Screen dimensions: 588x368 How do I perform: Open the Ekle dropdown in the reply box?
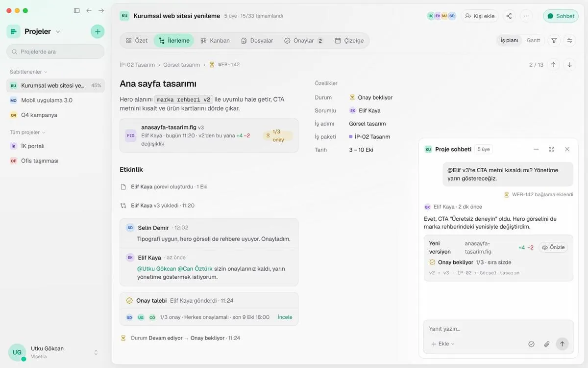coord(443,344)
